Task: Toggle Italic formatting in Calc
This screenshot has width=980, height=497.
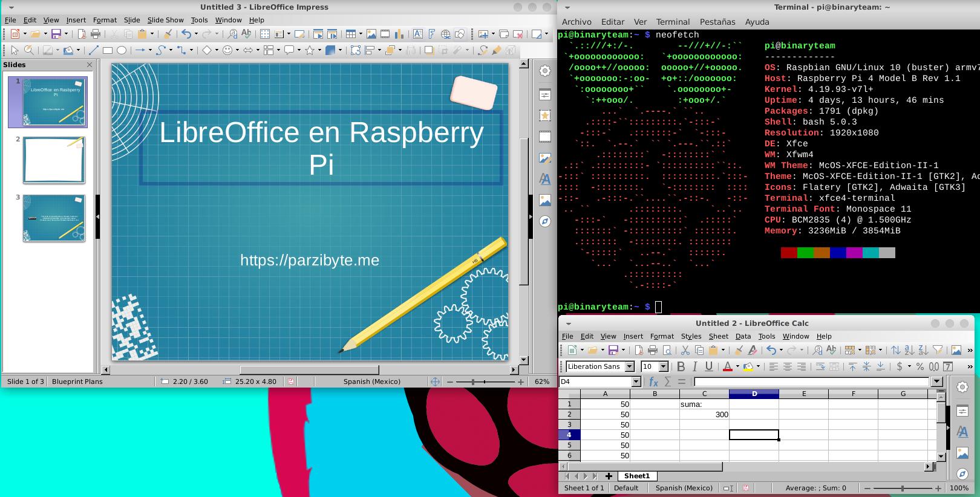Action: [x=694, y=366]
